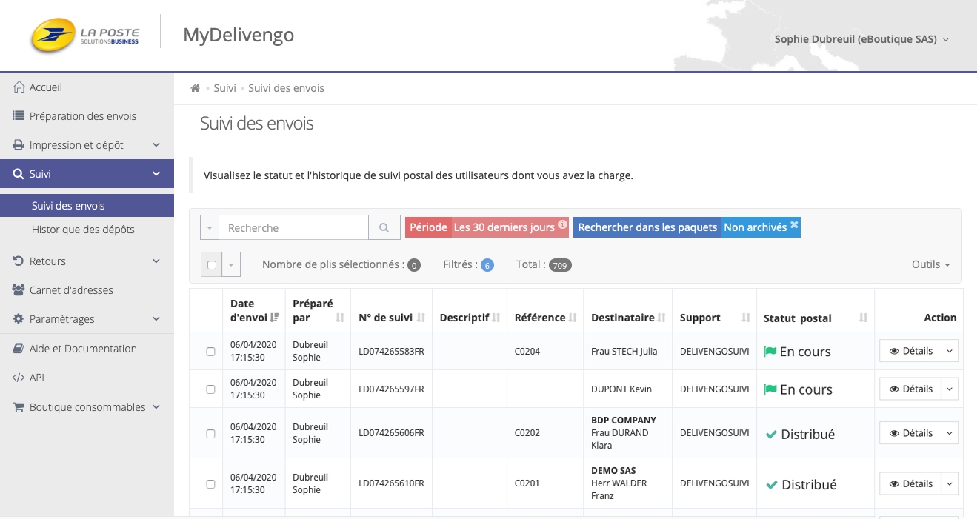This screenshot has width=980, height=519.
Task: Click green flag icon for LD074265583FR
Action: (770, 352)
